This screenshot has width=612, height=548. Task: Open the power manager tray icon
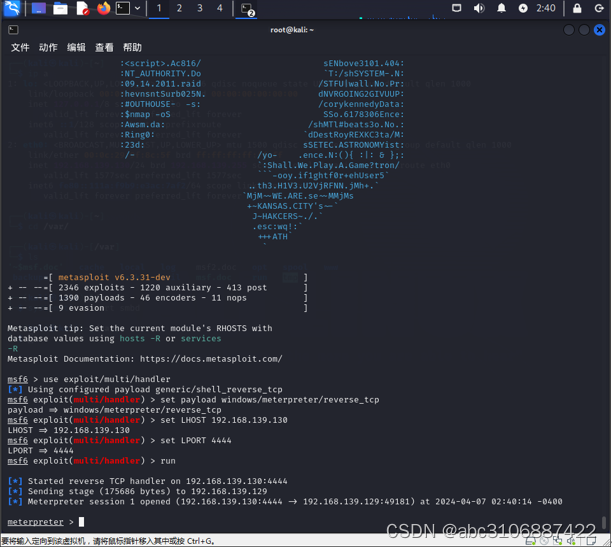(523, 8)
